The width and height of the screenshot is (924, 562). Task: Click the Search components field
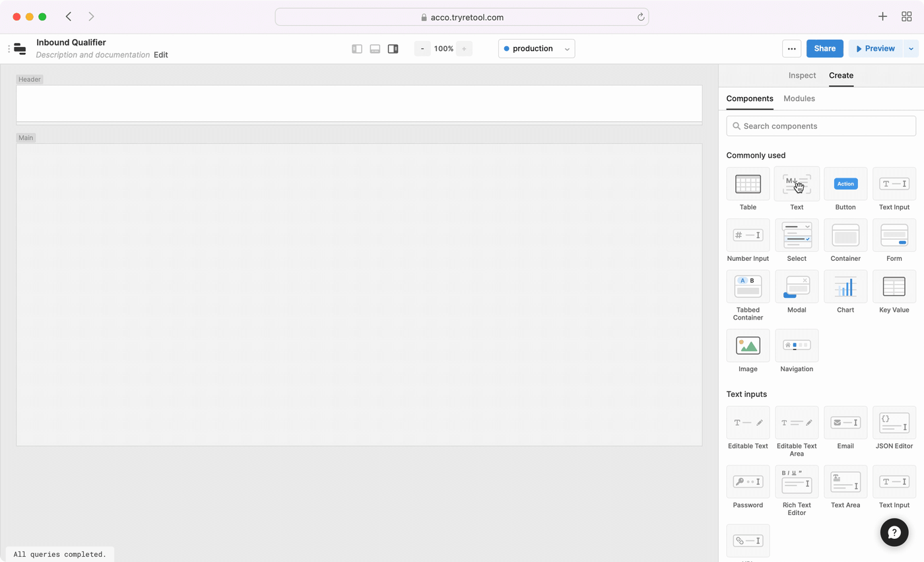pos(821,126)
